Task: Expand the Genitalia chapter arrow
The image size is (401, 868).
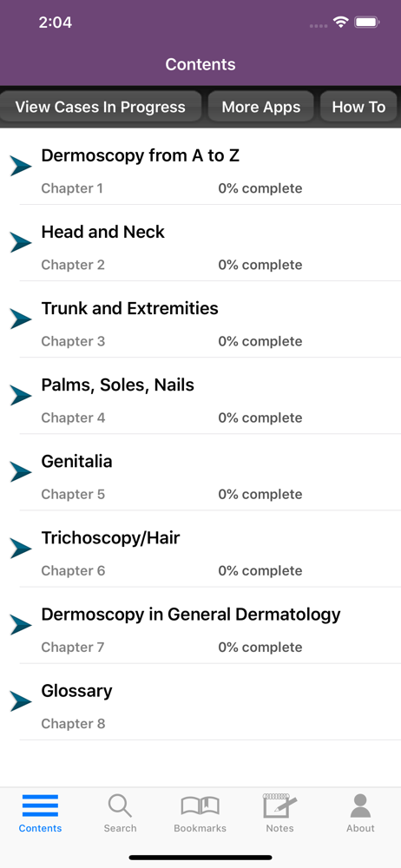Action: pos(21,471)
